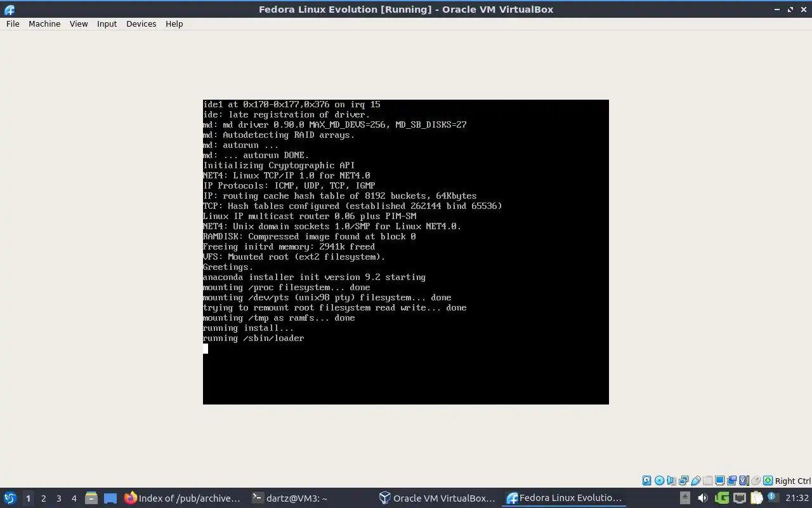Switch to workspace 1
The image size is (812, 508).
pyautogui.click(x=28, y=498)
